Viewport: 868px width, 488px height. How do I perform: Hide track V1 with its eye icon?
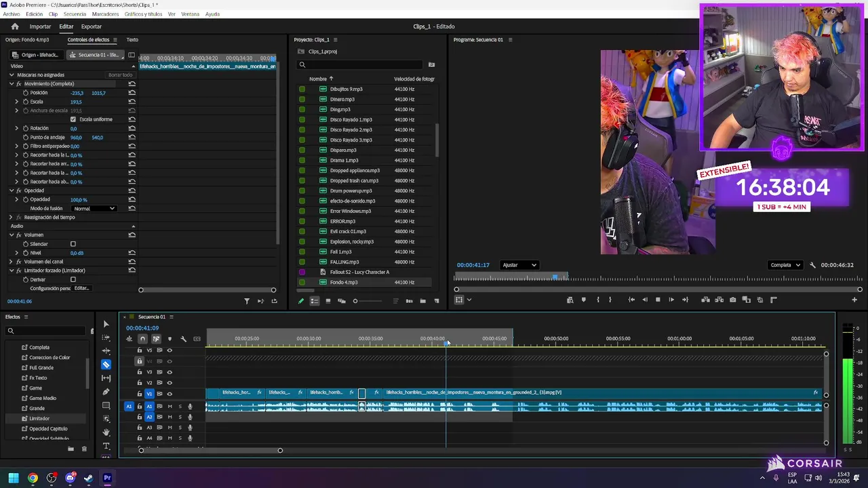(170, 394)
